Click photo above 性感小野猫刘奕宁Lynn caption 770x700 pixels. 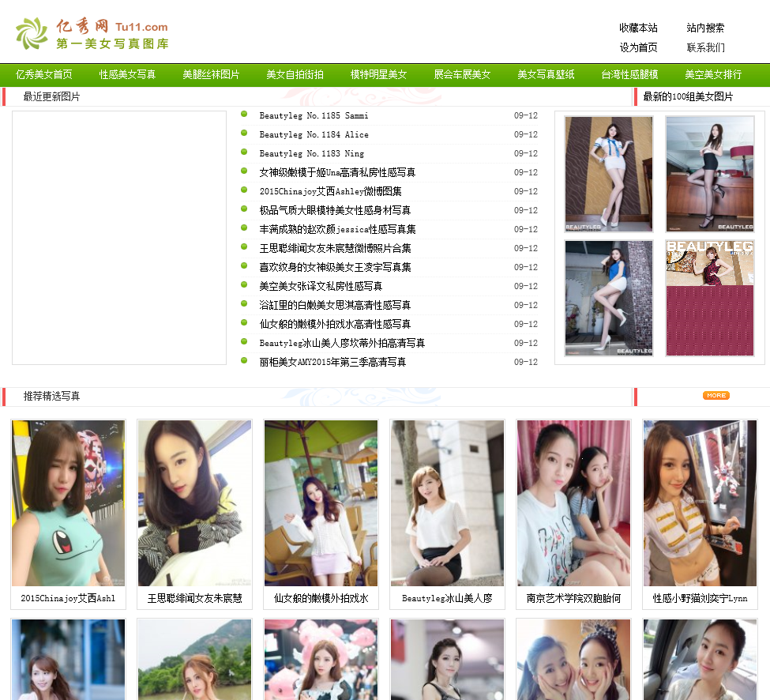tap(701, 503)
